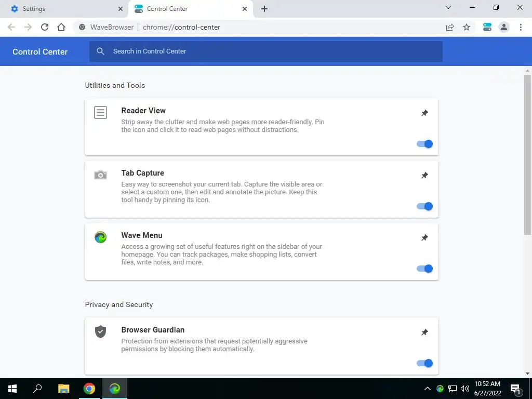Switch to WaveBrowser in the taskbar
Image resolution: width=532 pixels, height=399 pixels.
pyautogui.click(x=115, y=389)
